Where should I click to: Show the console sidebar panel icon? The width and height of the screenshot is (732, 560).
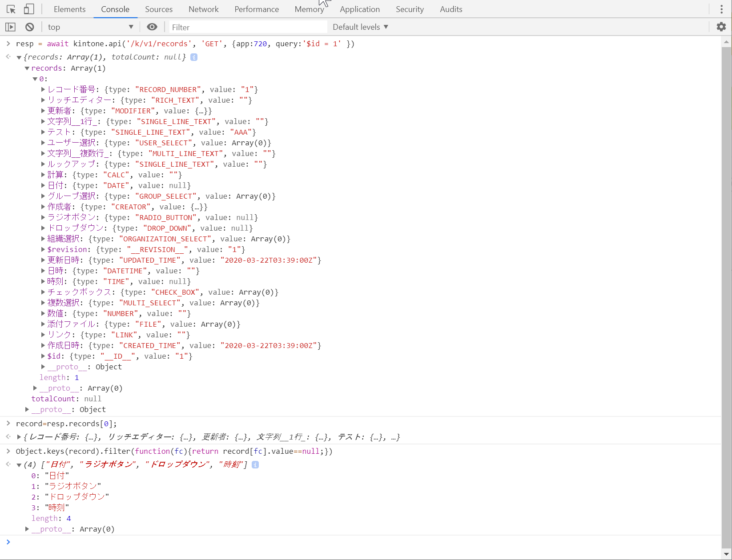10,27
